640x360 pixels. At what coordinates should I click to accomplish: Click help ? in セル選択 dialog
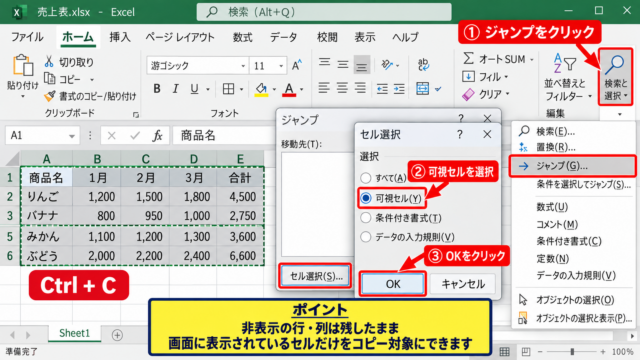click(460, 134)
